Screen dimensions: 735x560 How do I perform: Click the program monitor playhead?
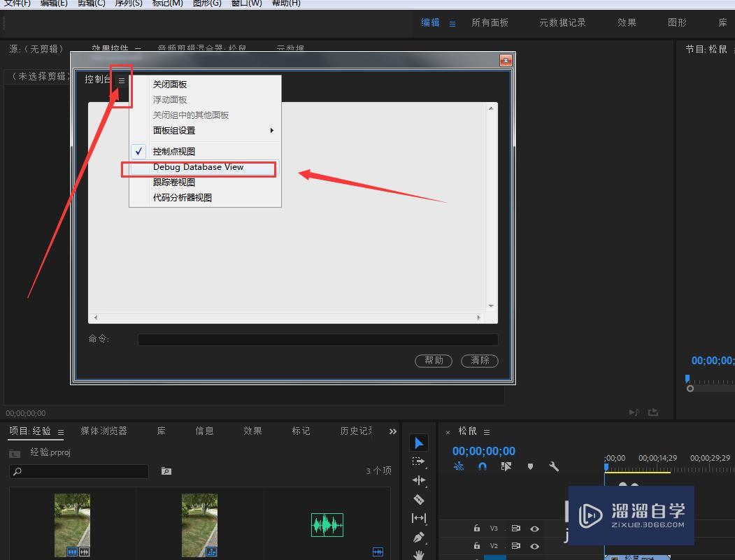coord(687,378)
